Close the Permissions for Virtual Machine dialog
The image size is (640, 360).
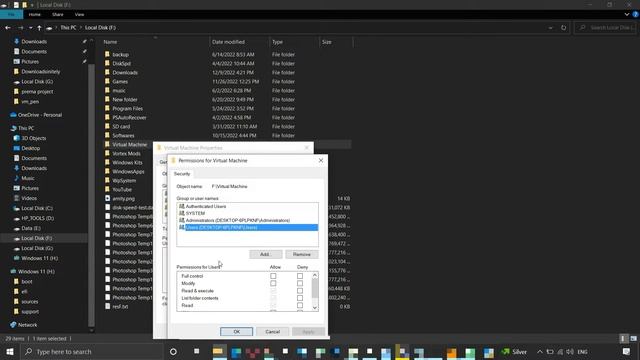click(x=321, y=160)
